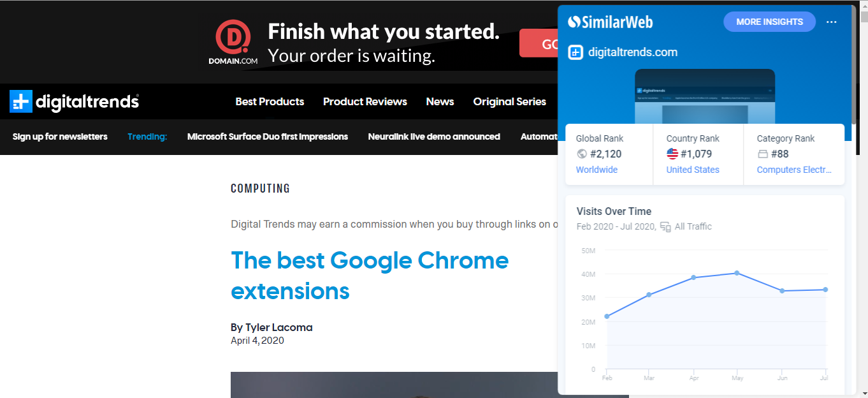Select the May data point on the chart
Viewport: 868px width, 398px height.
pyautogui.click(x=737, y=273)
